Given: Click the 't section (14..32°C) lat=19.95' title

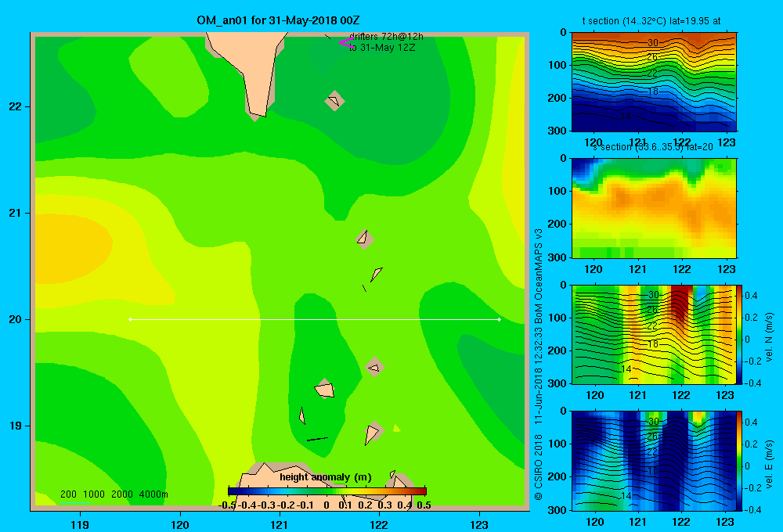Looking at the screenshot, I should point(651,21).
